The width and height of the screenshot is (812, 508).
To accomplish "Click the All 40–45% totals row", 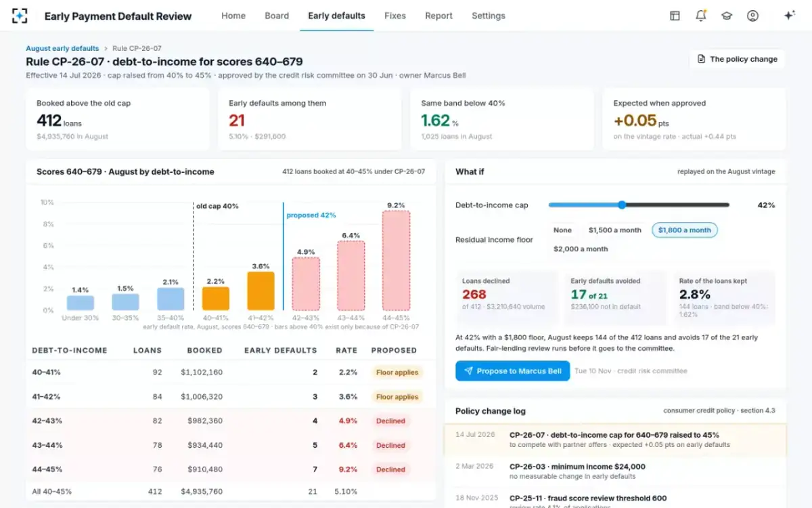I will [x=231, y=491].
